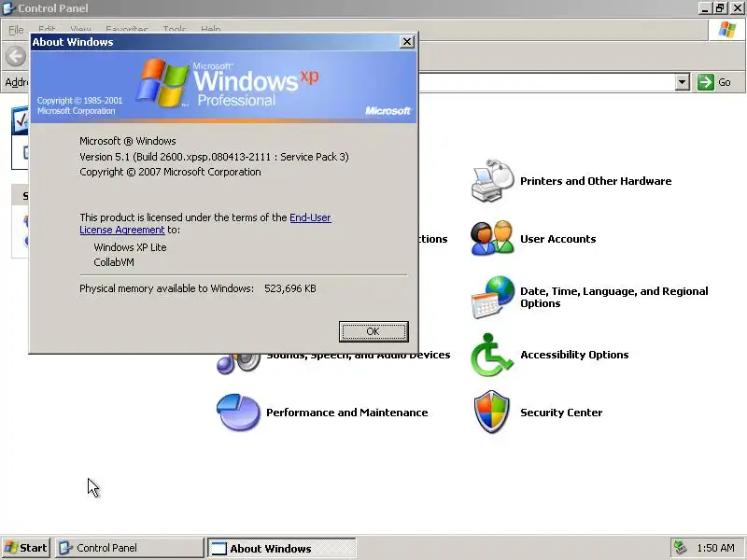Click the 1:50 AM taskbar clock
The image size is (747, 560).
(x=715, y=548)
